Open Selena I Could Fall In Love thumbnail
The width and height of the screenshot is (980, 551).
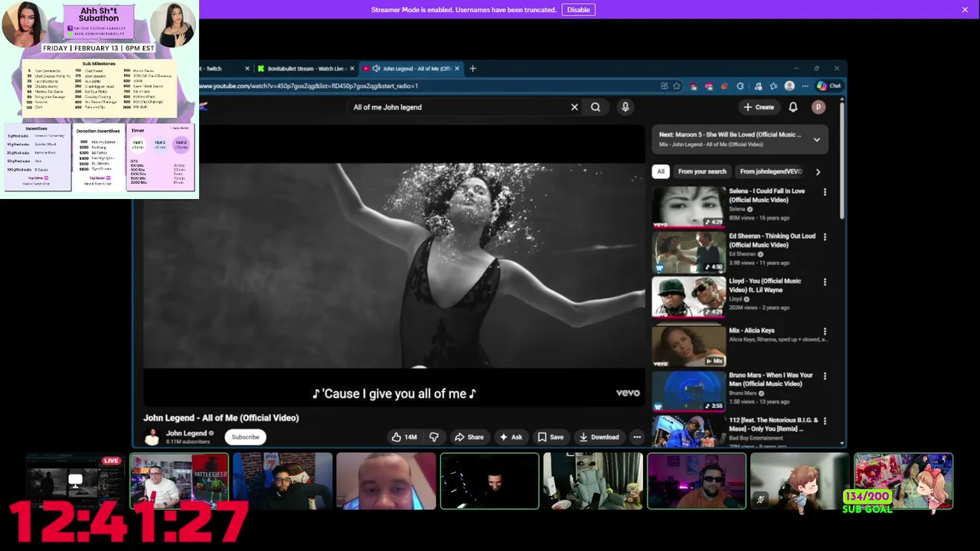coord(688,207)
